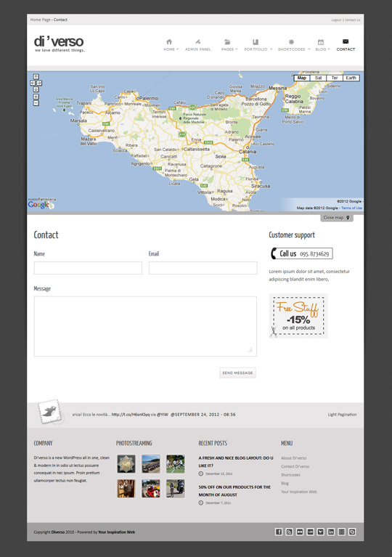Image resolution: width=392 pixels, height=557 pixels.
Task: Click the LinkedIn icon in footer
Action: pyautogui.click(x=331, y=532)
